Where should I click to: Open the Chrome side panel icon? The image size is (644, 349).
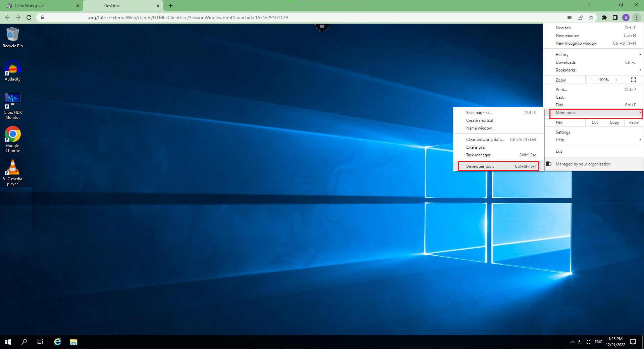point(615,17)
